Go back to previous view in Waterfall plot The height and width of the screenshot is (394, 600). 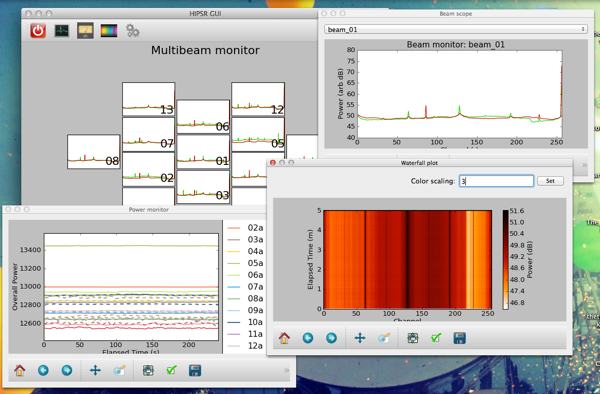coord(308,338)
